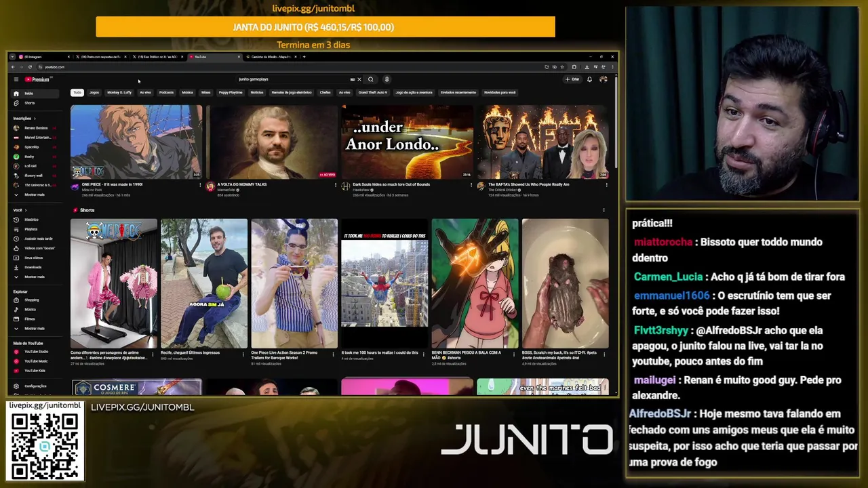This screenshot has height=488, width=868.
Task: Select the Novidades para você chip
Action: click(500, 92)
